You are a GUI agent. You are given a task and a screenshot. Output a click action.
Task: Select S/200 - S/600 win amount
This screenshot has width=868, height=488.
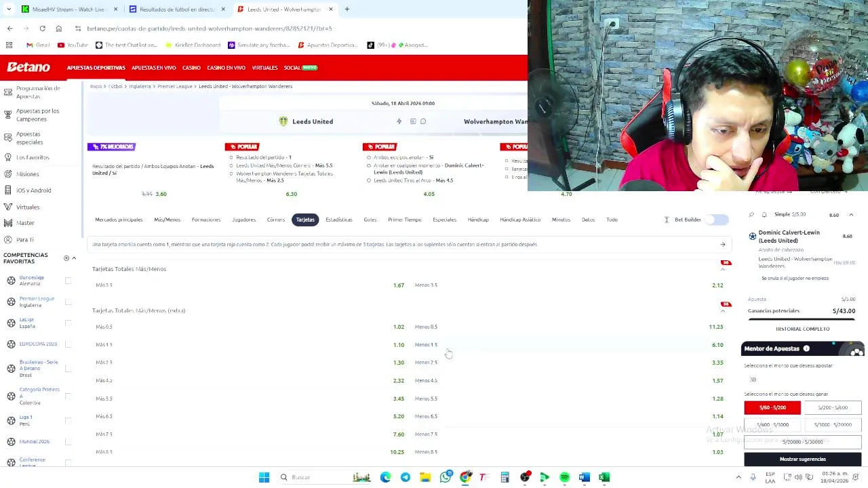tap(833, 407)
